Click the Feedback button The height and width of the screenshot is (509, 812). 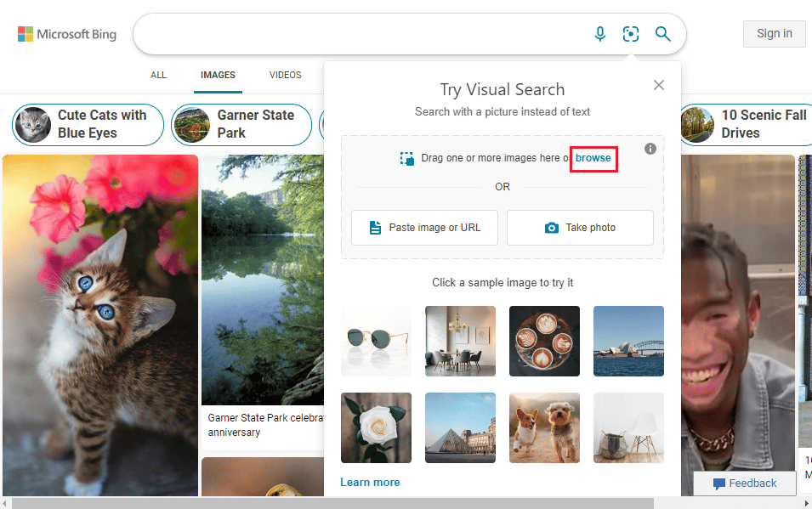pos(745,484)
